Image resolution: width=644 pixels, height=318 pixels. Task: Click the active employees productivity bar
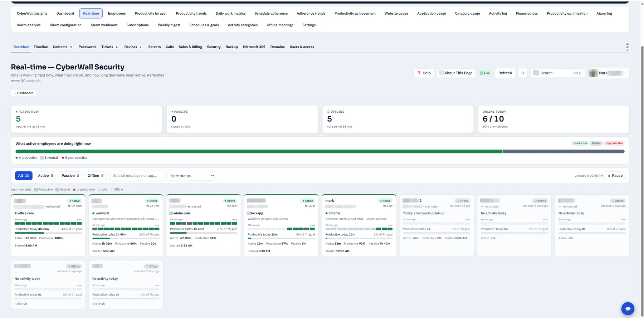point(320,152)
